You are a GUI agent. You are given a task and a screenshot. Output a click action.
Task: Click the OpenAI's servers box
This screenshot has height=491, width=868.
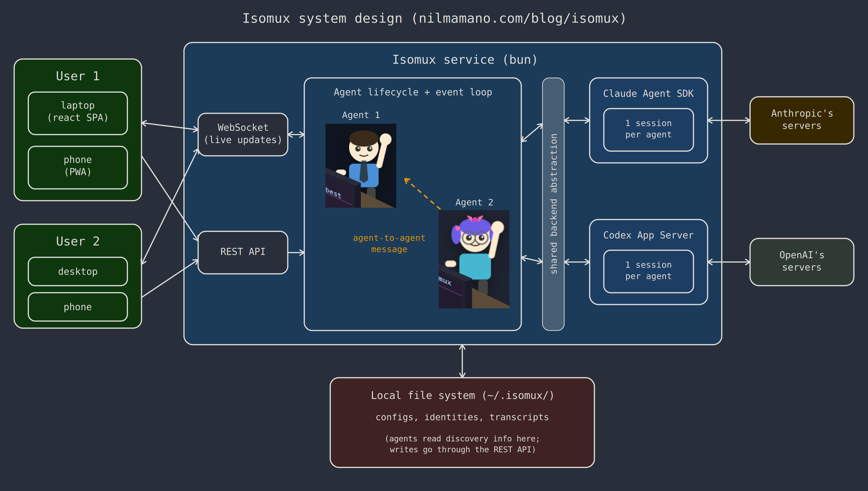click(802, 262)
